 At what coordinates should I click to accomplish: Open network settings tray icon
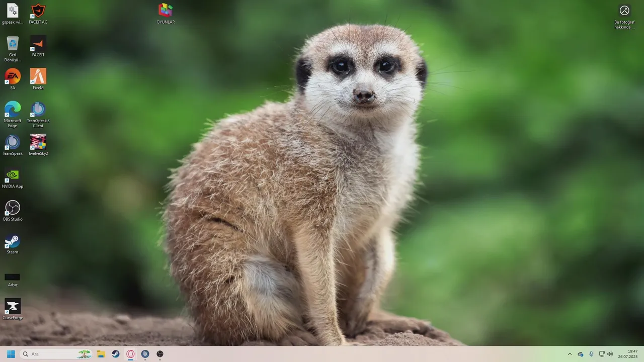(602, 354)
